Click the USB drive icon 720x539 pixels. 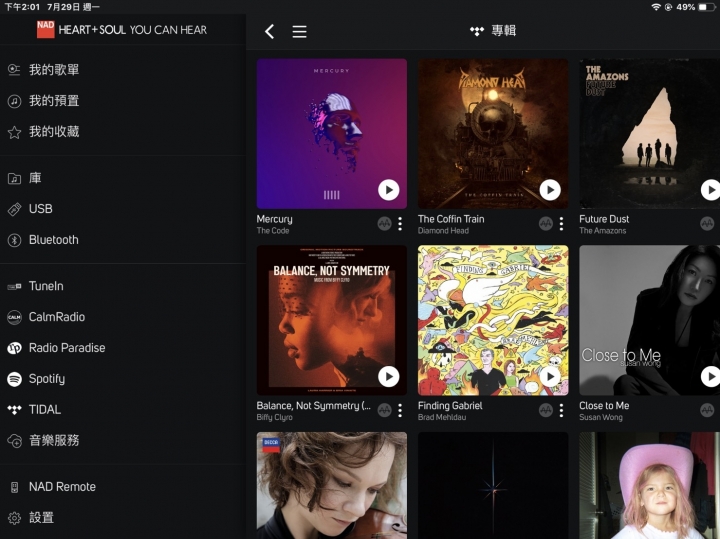[x=14, y=209]
